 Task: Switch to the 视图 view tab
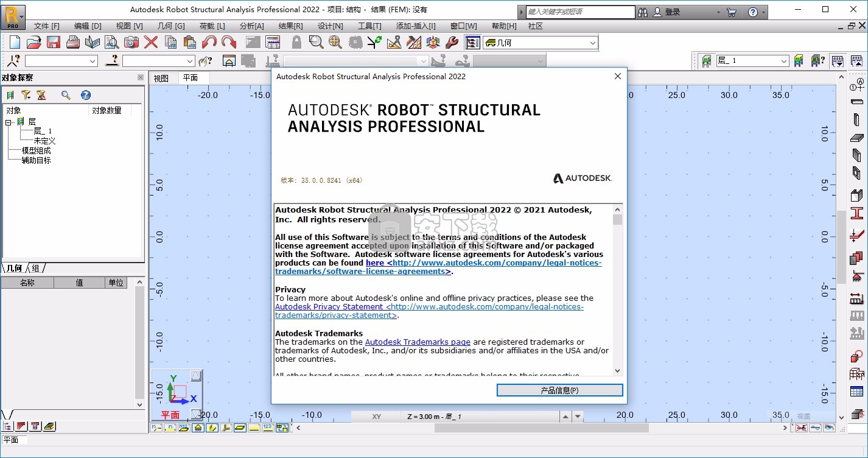coord(161,78)
